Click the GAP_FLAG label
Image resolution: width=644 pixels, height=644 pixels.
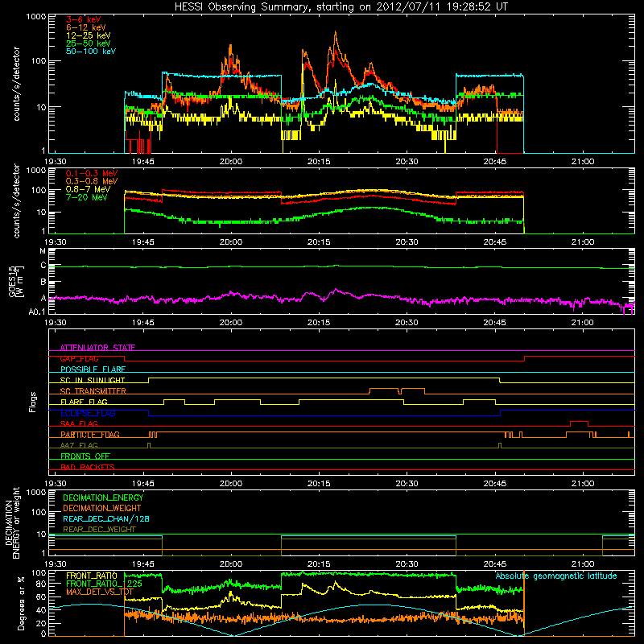[79, 358]
